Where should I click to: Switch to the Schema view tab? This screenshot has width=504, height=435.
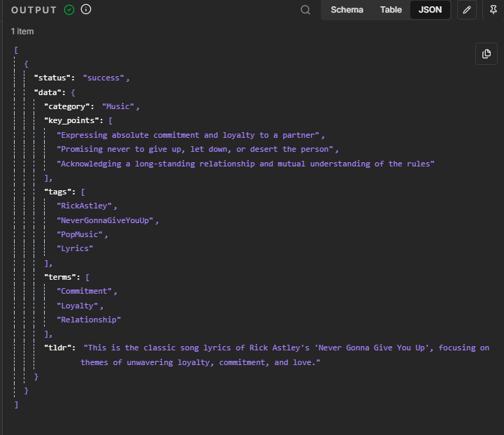pyautogui.click(x=347, y=10)
